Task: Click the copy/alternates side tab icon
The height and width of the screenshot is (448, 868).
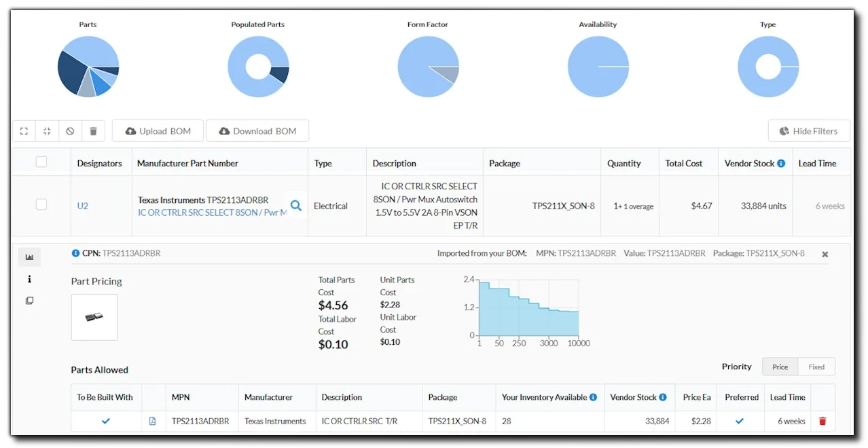Action: [29, 301]
